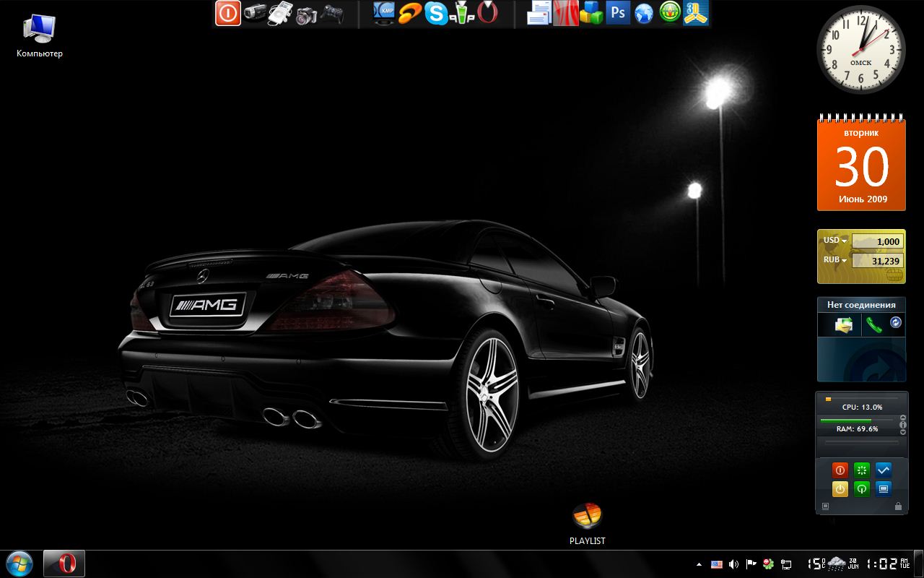Screen dimensions: 924x578
Task: Click the Opera taskbar button
Action: (x=64, y=564)
